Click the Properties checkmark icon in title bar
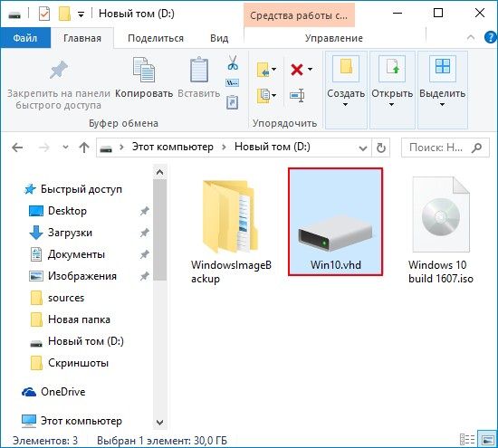Image resolution: width=498 pixels, height=448 pixels. point(44,14)
